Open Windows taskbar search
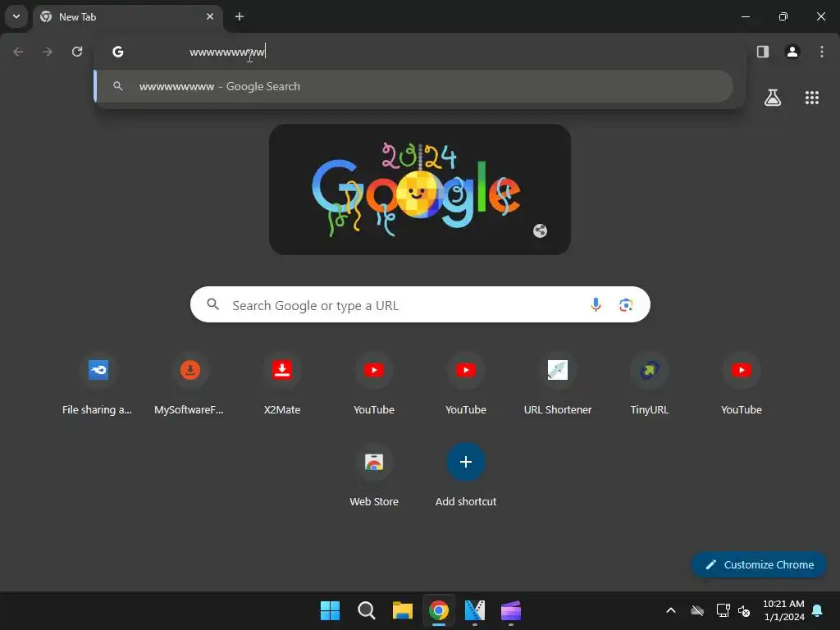Screen dimensions: 840x630 click(367, 610)
